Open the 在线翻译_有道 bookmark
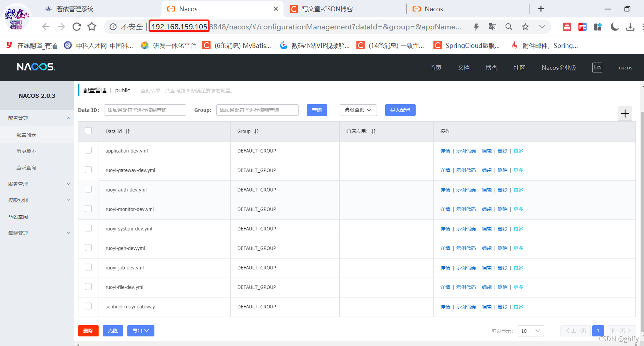This screenshot has height=346, width=644. 32,45
